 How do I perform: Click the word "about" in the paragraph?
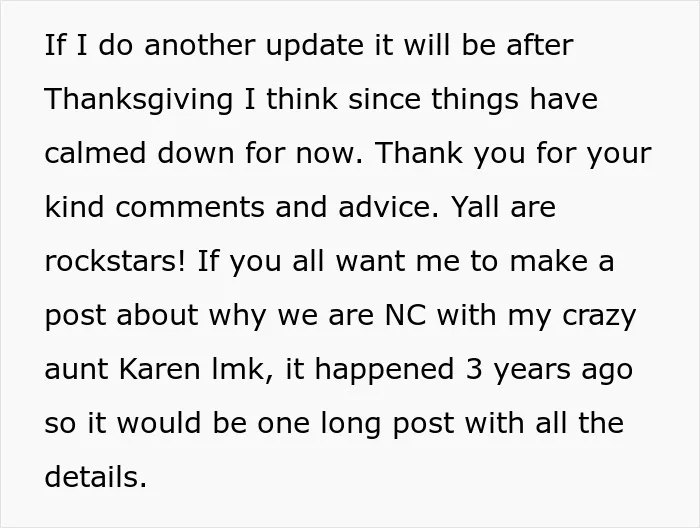click(157, 315)
